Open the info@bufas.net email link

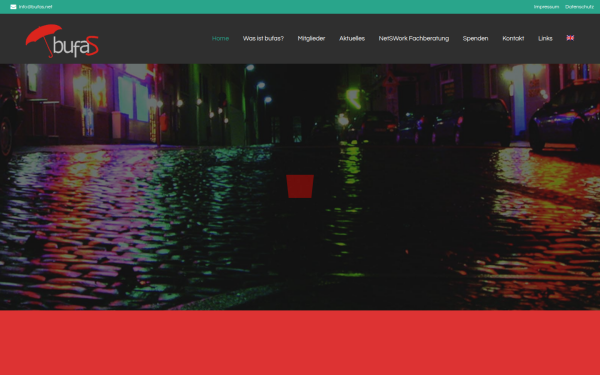click(35, 7)
